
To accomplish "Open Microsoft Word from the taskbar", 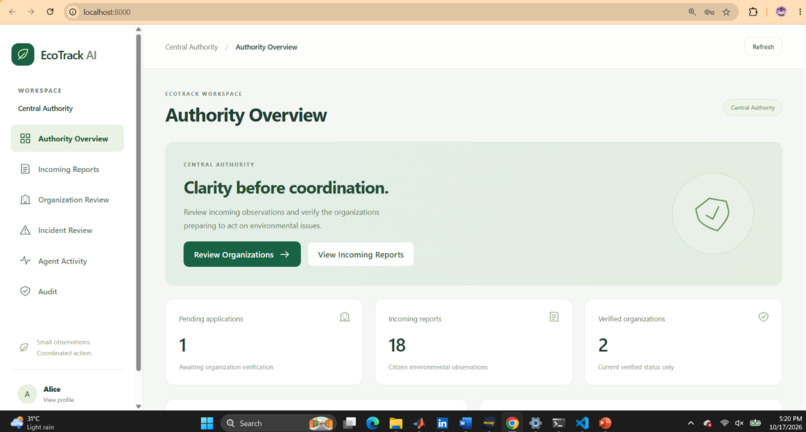I will click(466, 423).
